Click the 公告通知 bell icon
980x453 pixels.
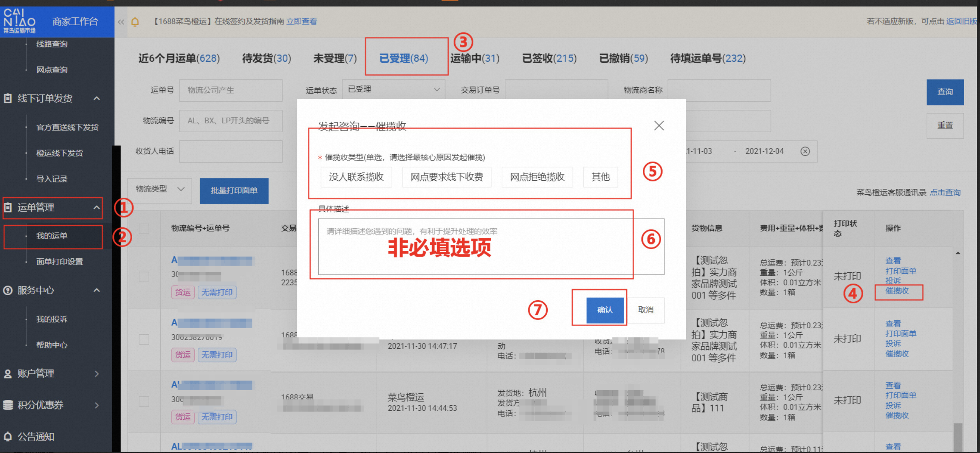click(x=7, y=437)
